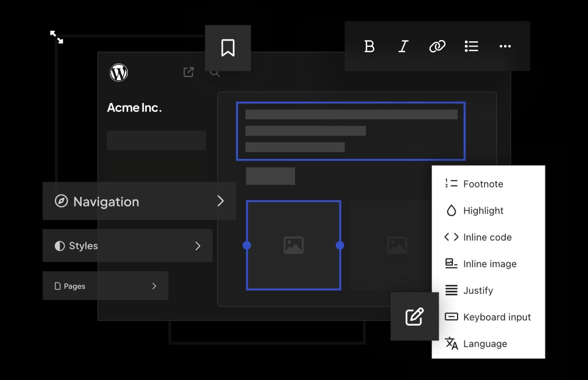Image resolution: width=588 pixels, height=380 pixels.
Task: Click the right resize handle of selected image
Action: tap(340, 245)
